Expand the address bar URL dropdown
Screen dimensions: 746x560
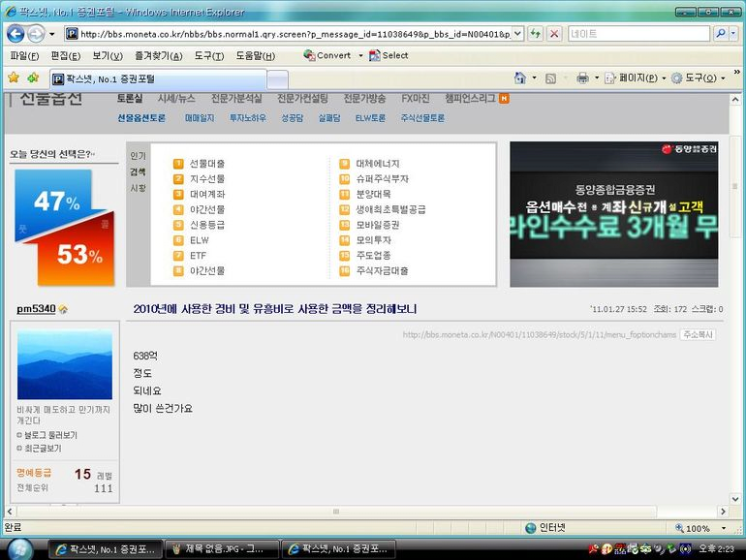click(517, 34)
